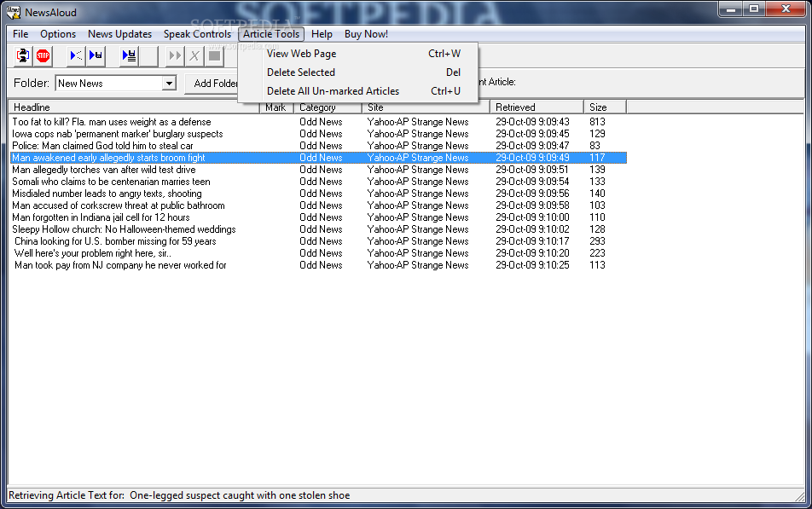The image size is (812, 509).
Task: Click the status bar retrieving article text
Action: [x=179, y=495]
